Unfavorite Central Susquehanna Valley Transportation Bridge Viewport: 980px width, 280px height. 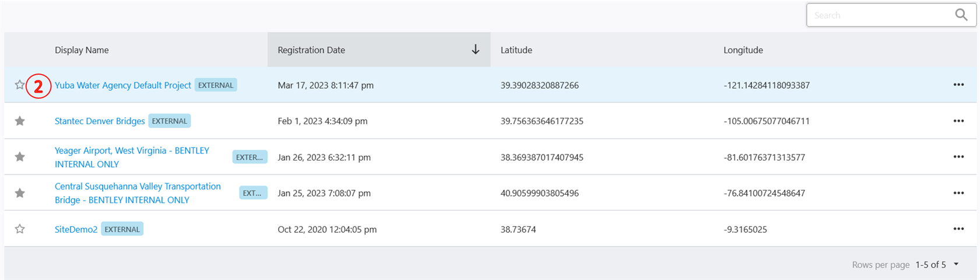[20, 193]
